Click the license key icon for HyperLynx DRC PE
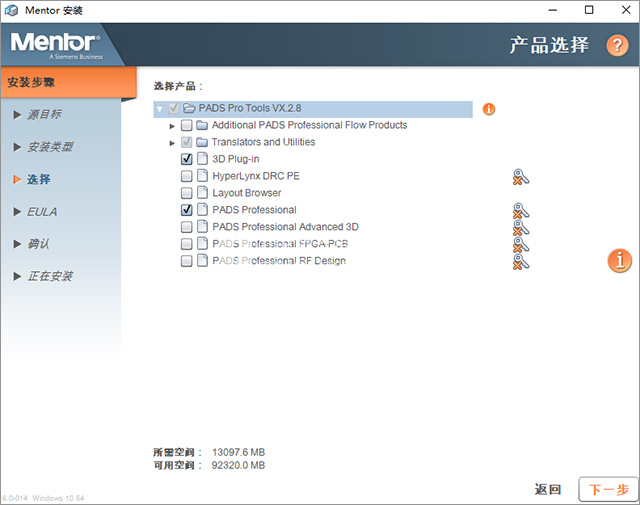Image resolution: width=640 pixels, height=505 pixels. [520, 177]
